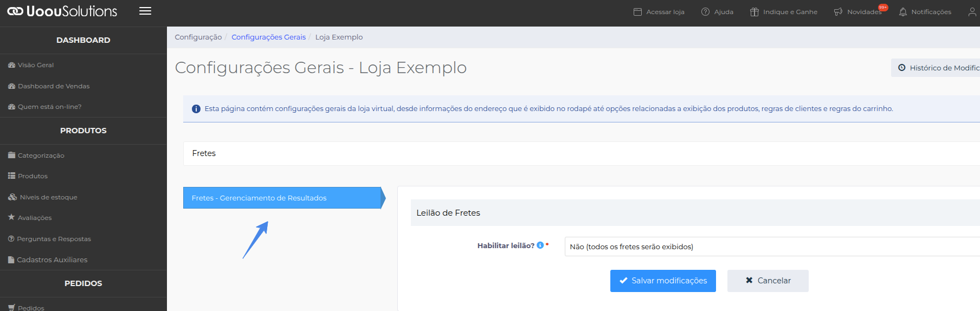The width and height of the screenshot is (980, 311).
Task: Open Dashboard de Vendas menu item
Action: point(54,86)
